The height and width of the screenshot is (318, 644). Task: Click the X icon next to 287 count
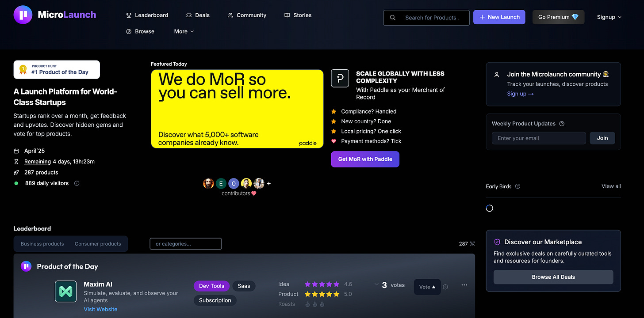point(472,244)
